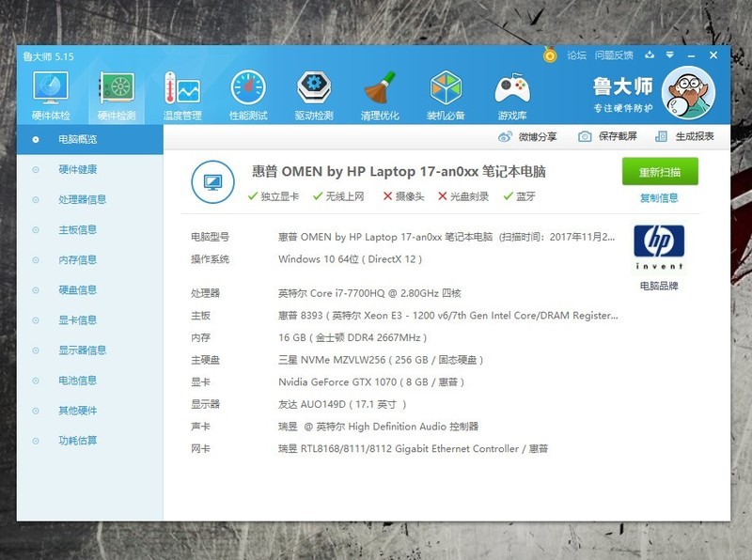Click the 惠普 8393 motherboard value
The height and width of the screenshot is (560, 752).
point(448,316)
